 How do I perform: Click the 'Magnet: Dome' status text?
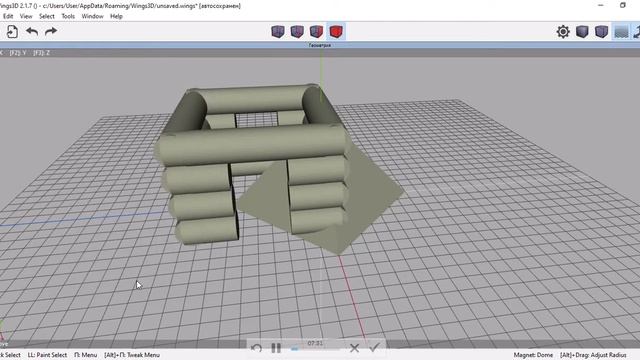[533, 355]
